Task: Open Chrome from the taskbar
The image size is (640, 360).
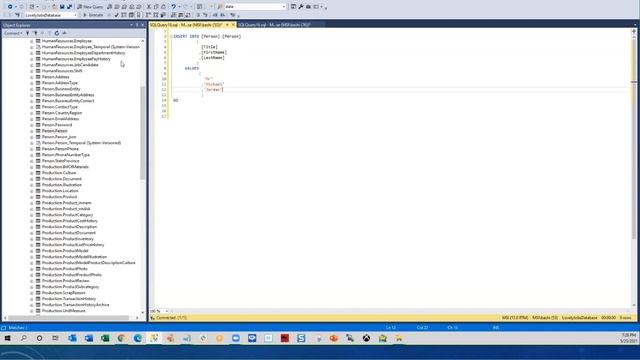Action: (x=121, y=338)
